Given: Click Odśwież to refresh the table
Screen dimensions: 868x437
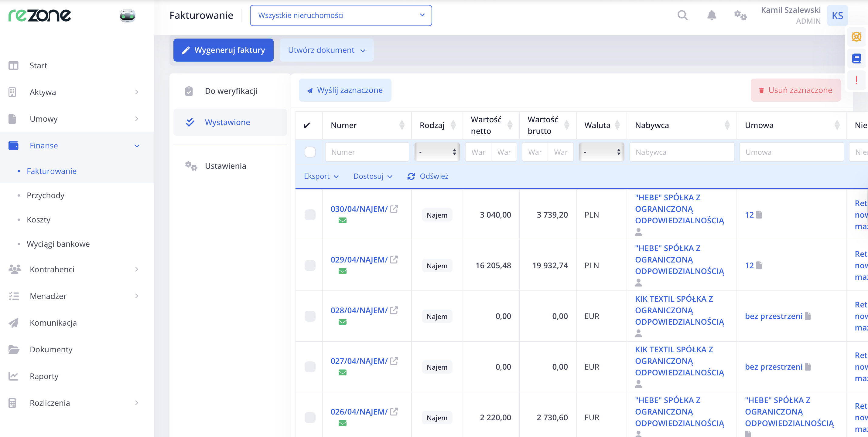Looking at the screenshot, I should tap(428, 176).
